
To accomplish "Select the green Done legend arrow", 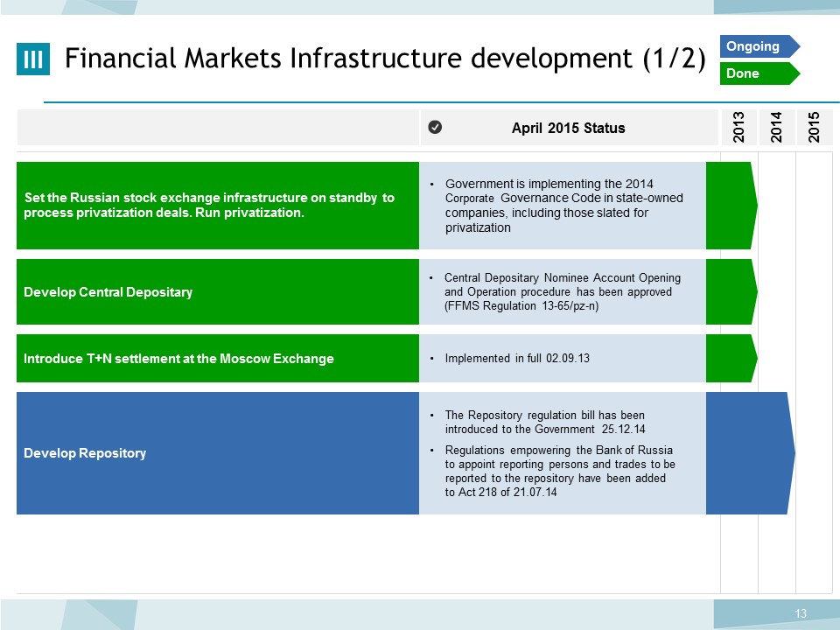I will tap(759, 73).
